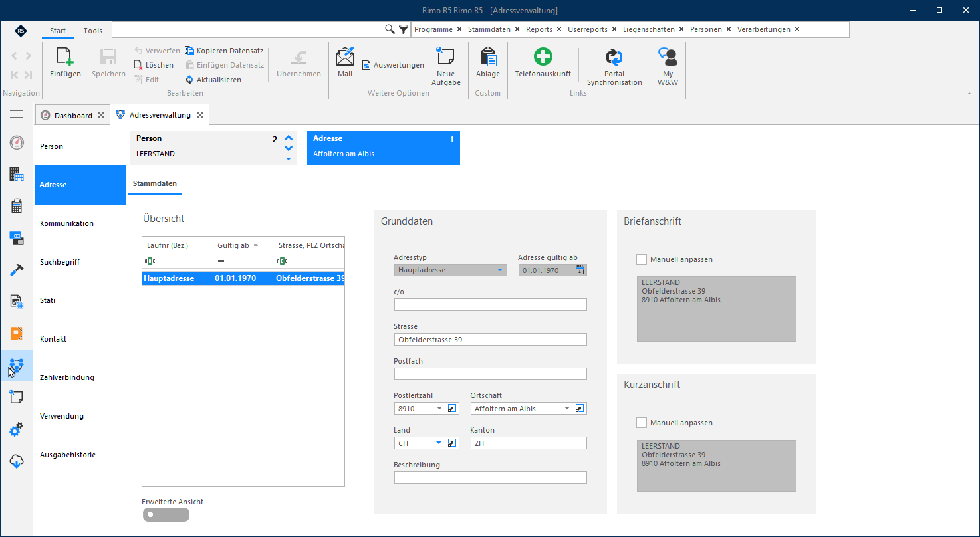Expand the Ortschaft dropdown
Viewport: 980px width, 537px height.
[x=567, y=409]
